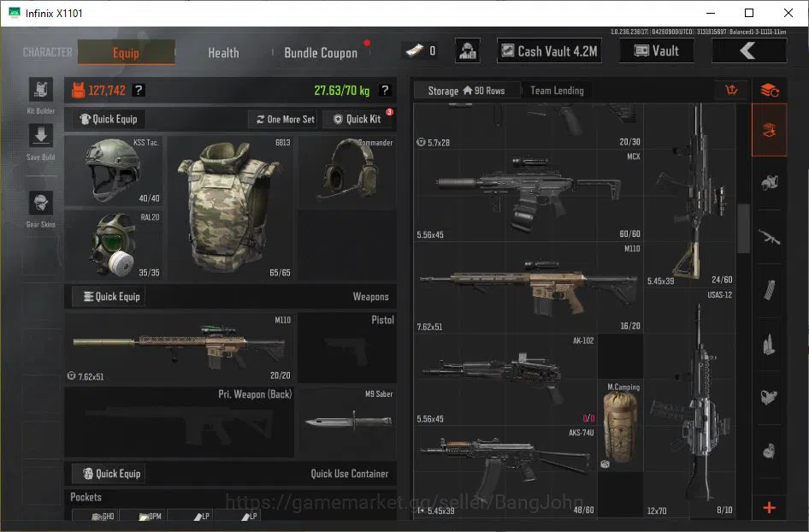Switch to the Equip tab
Screen dimensions: 809x532
click(126, 52)
